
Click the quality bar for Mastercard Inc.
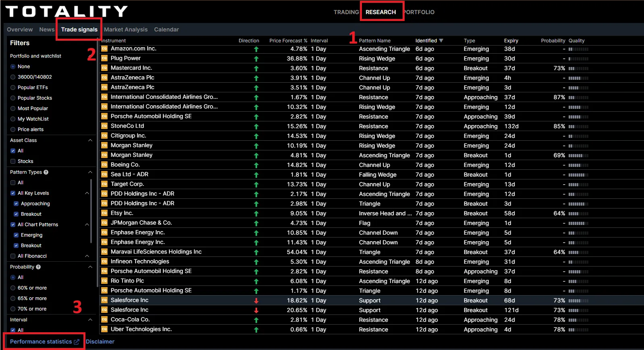click(578, 69)
